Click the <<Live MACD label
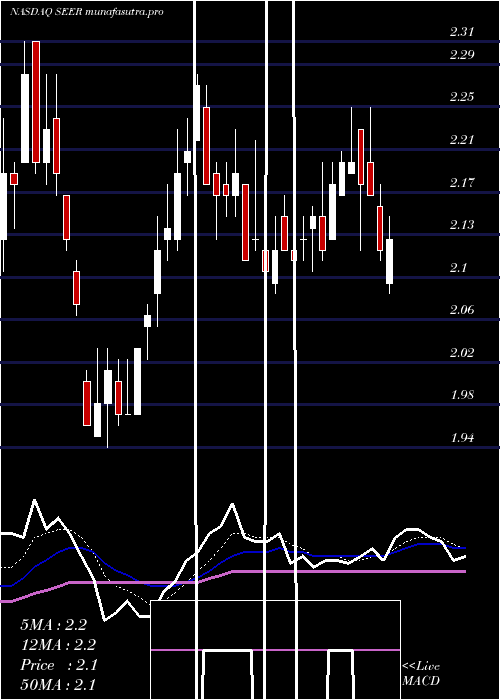Screen dimensions: 500x700 [421, 673]
